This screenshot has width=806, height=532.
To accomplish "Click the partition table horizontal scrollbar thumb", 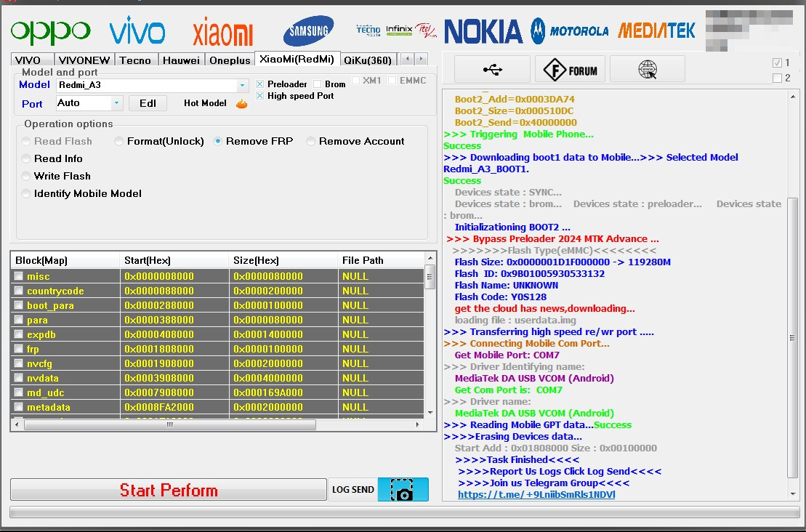I will (x=169, y=424).
